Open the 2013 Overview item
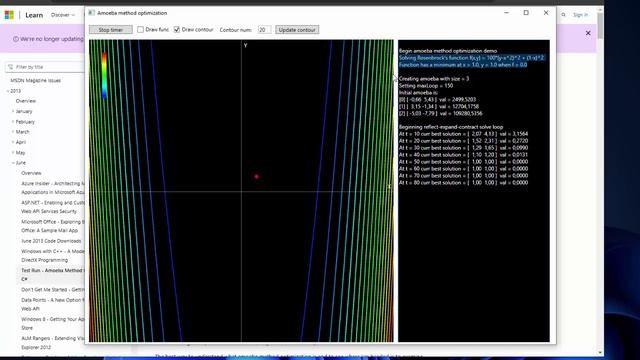640x360 pixels. pyautogui.click(x=26, y=101)
